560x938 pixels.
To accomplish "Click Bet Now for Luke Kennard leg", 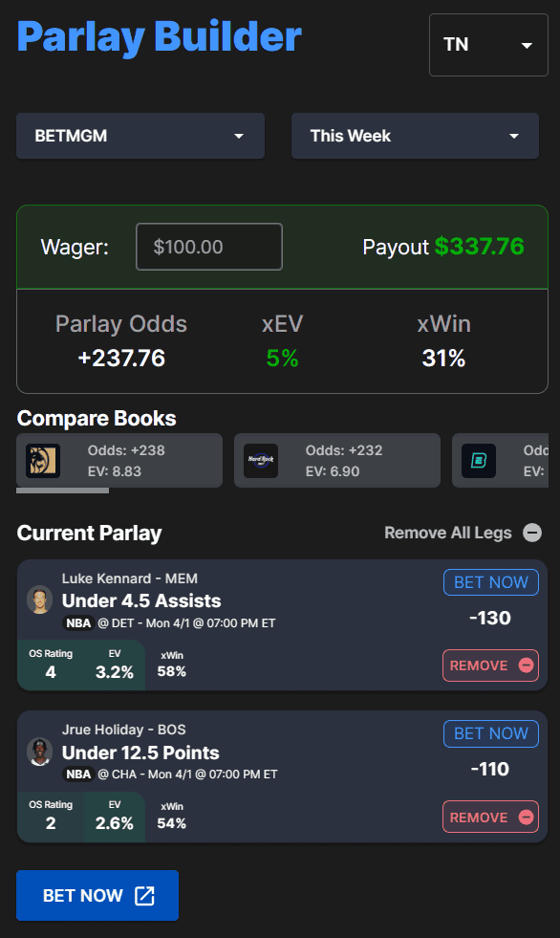I will point(490,582).
